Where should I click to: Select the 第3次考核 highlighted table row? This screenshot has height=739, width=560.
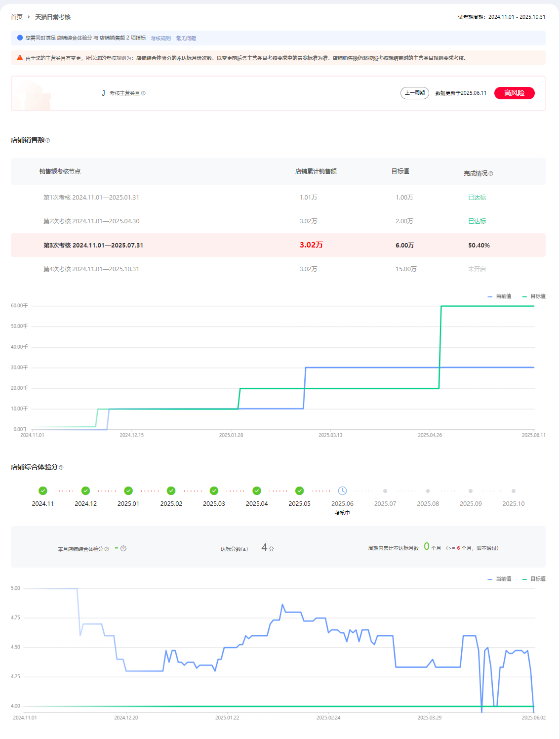click(278, 245)
